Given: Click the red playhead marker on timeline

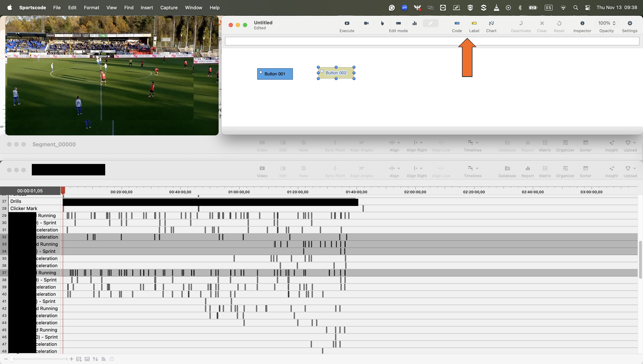Looking at the screenshot, I should [x=63, y=191].
